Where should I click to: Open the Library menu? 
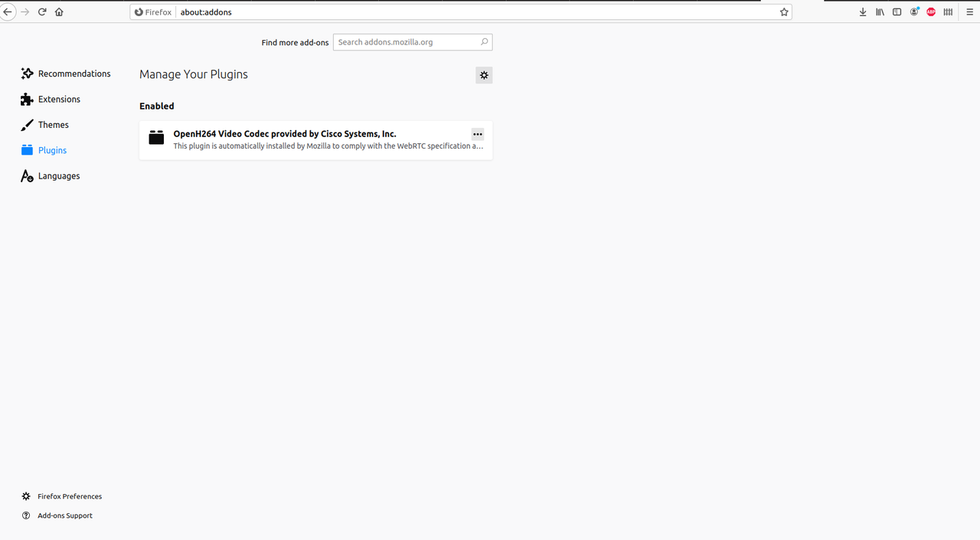[x=880, y=12]
